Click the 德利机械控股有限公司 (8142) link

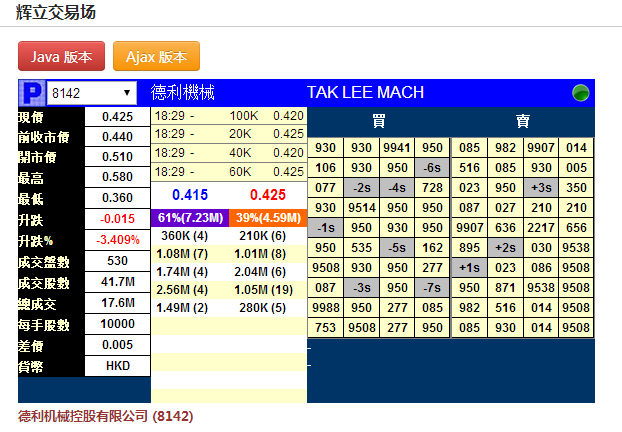106,416
